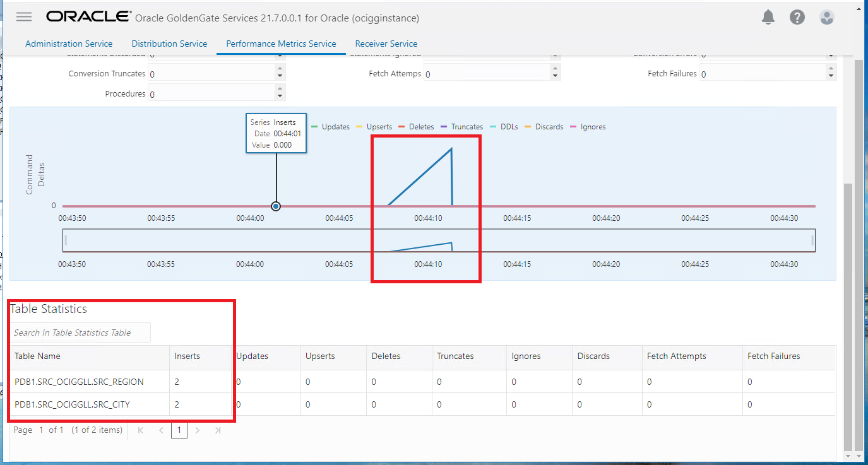Sort by the Ignores column header

(x=539, y=356)
